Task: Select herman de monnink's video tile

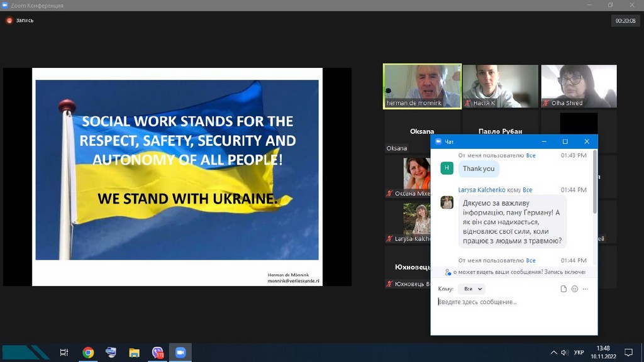Action: 422,86
